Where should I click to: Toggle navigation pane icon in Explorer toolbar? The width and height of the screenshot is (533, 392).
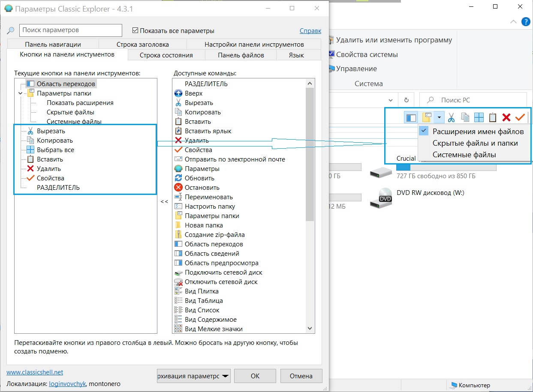click(411, 117)
